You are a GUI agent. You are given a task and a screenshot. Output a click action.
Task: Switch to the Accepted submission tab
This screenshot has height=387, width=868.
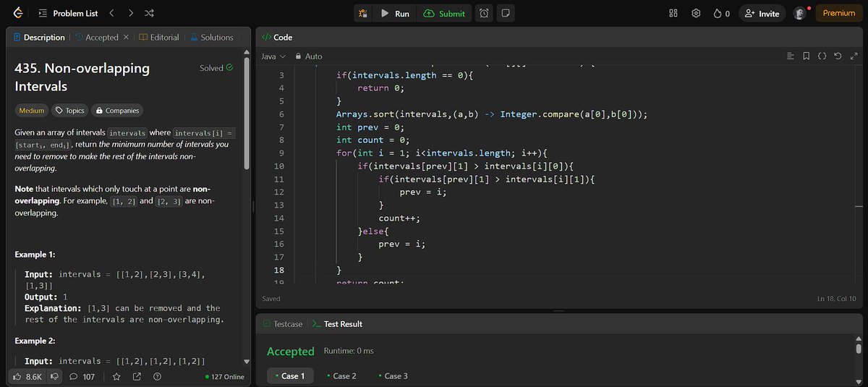point(95,37)
